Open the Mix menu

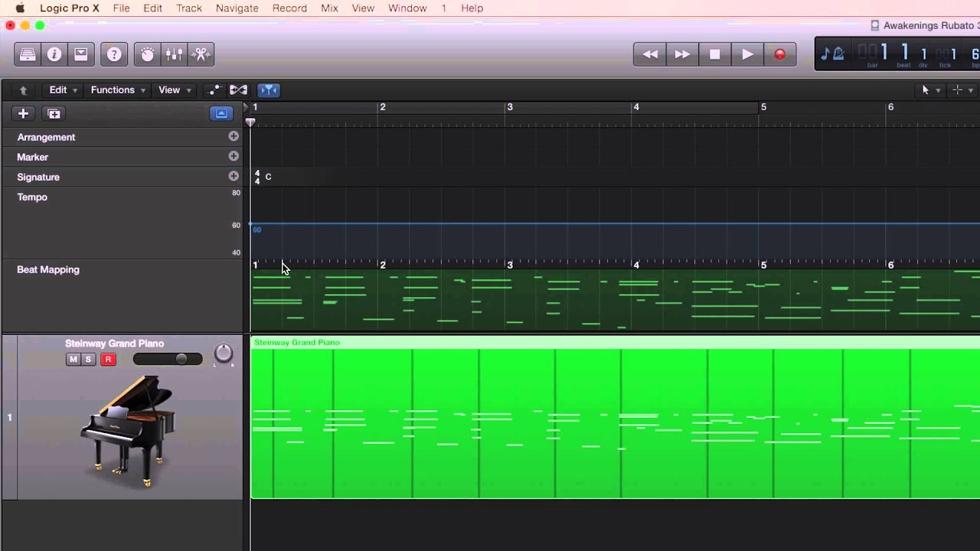(329, 8)
